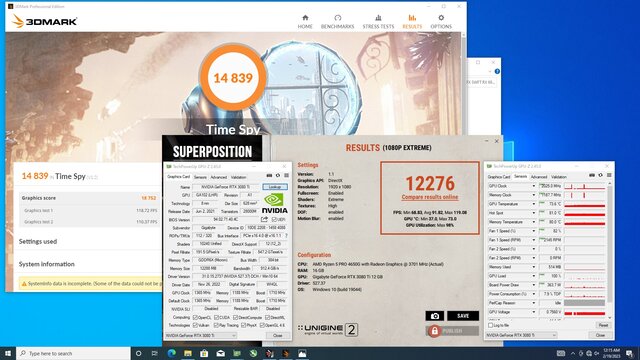Open the GPU Temperature sensor dropdown
Image resolution: width=640 pixels, height=360 pixels.
[533, 204]
